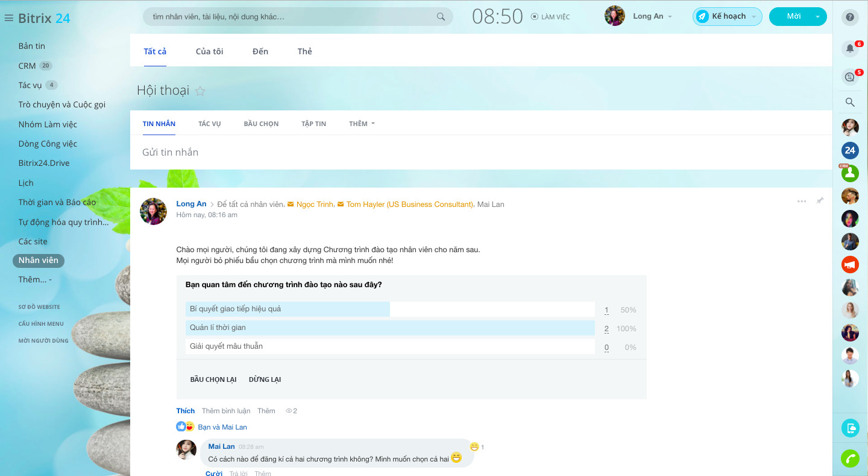Click the Mời invite button
Viewport: 868px width, 476px height.
click(794, 16)
